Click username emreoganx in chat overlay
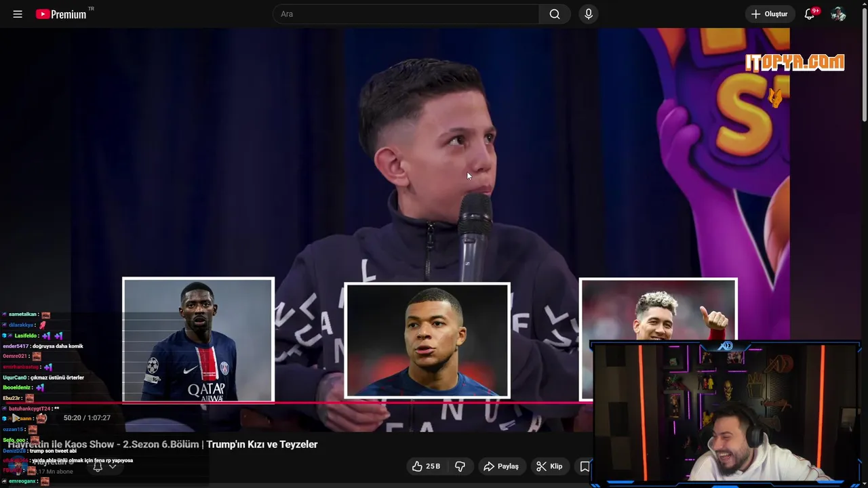The height and width of the screenshot is (488, 868). coord(22,481)
